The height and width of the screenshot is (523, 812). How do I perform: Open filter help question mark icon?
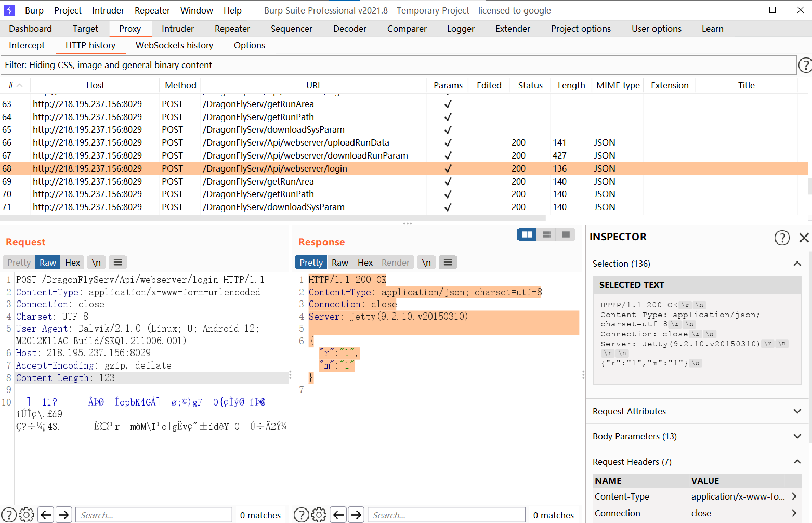(x=805, y=65)
